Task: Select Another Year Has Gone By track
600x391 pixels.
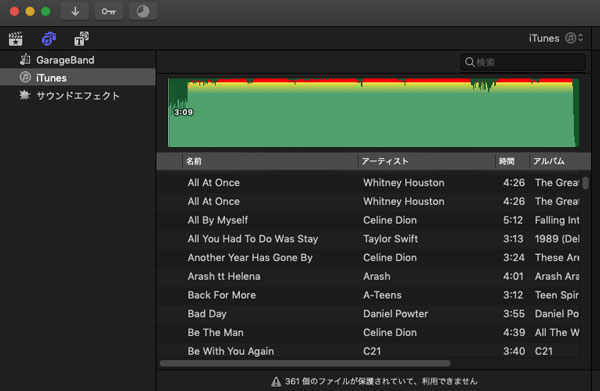Action: [x=369, y=257]
